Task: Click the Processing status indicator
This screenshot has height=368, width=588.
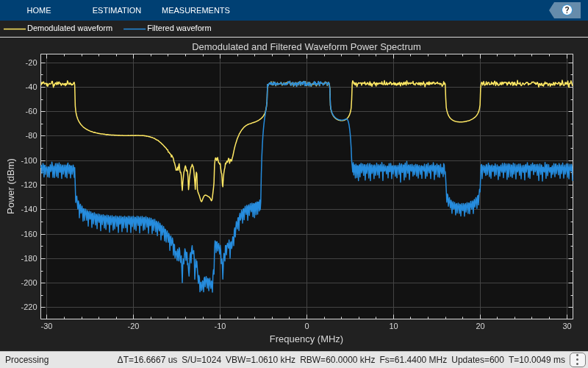Action: point(27,360)
